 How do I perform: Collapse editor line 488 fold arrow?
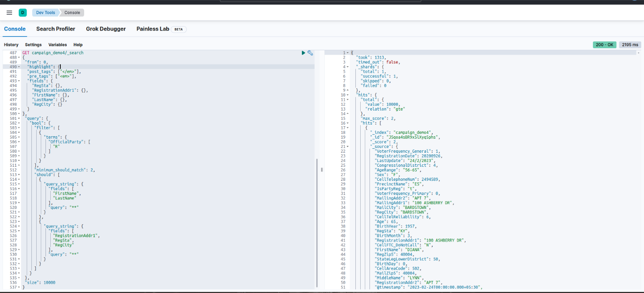(x=19, y=57)
